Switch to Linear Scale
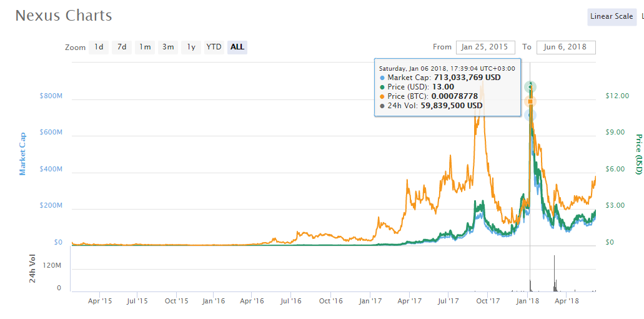 (x=612, y=17)
